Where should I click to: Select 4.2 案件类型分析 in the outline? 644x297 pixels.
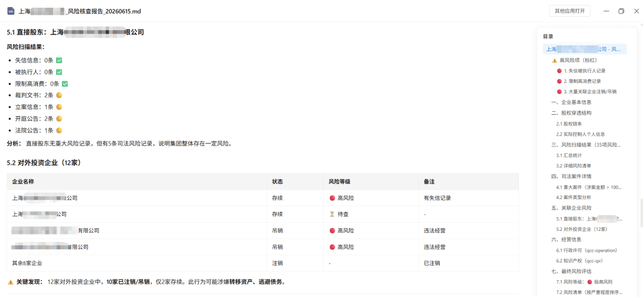573,197
